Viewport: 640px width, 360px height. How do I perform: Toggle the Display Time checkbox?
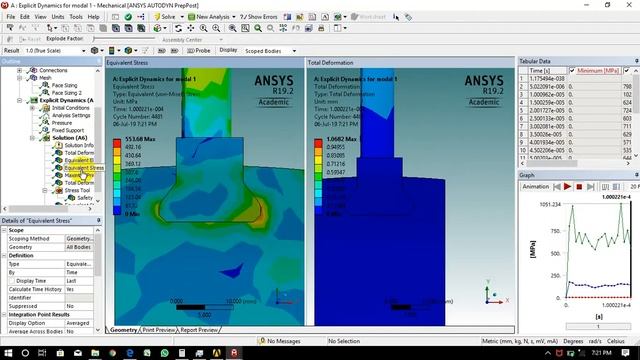[12, 281]
